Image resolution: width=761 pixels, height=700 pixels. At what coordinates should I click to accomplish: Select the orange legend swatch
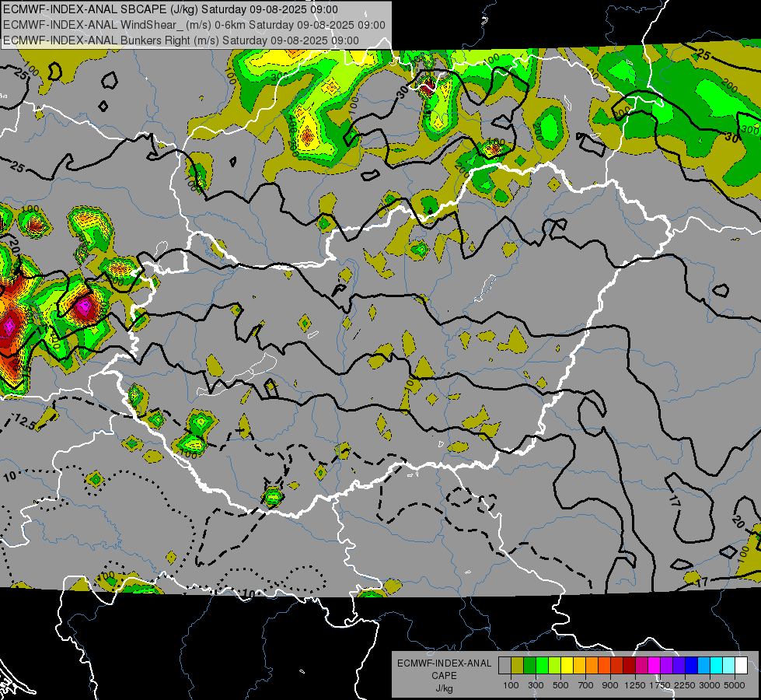tap(592, 666)
